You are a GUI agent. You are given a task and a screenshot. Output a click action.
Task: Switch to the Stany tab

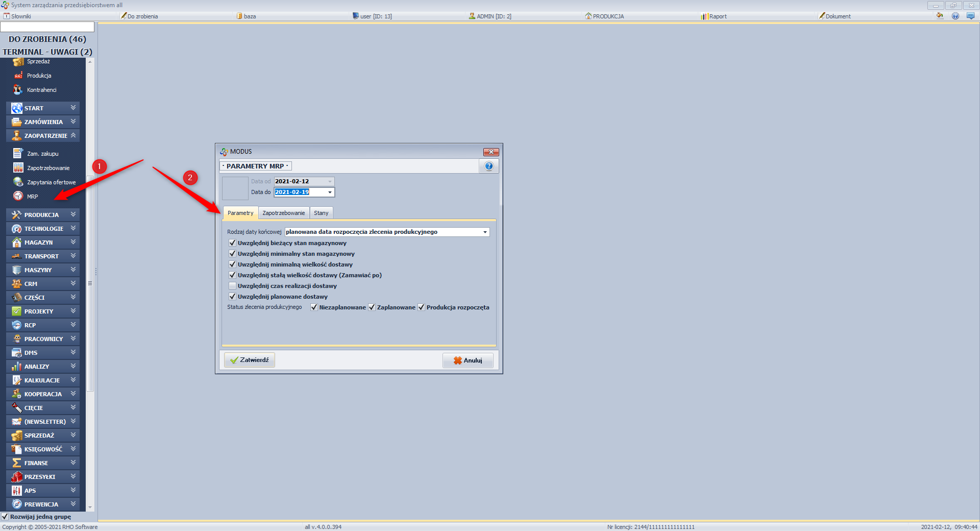(x=321, y=213)
